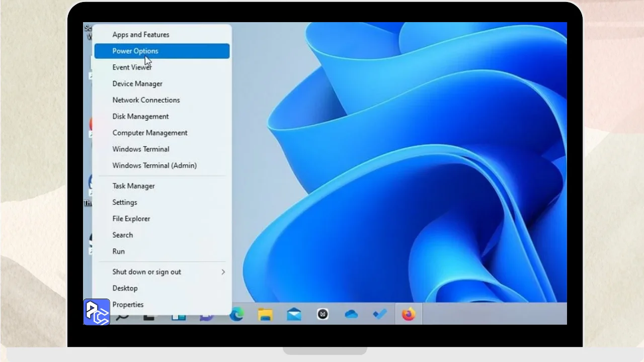Launch Windows Terminal (Admin)
The height and width of the screenshot is (362, 644).
coord(154,165)
